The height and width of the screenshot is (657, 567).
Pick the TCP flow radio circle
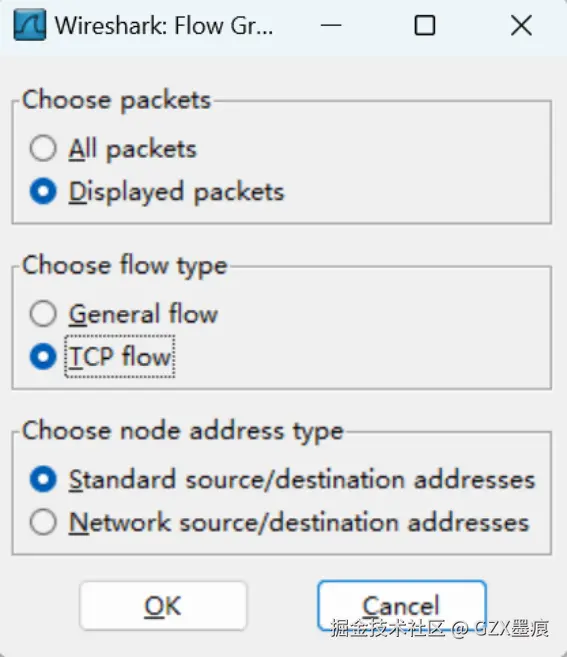(x=43, y=356)
